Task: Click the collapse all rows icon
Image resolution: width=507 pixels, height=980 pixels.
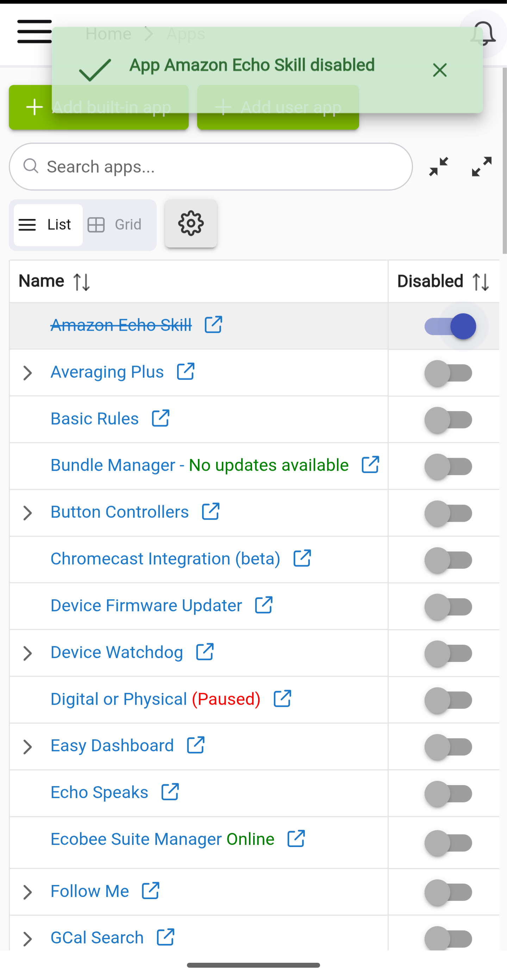Action: (438, 167)
